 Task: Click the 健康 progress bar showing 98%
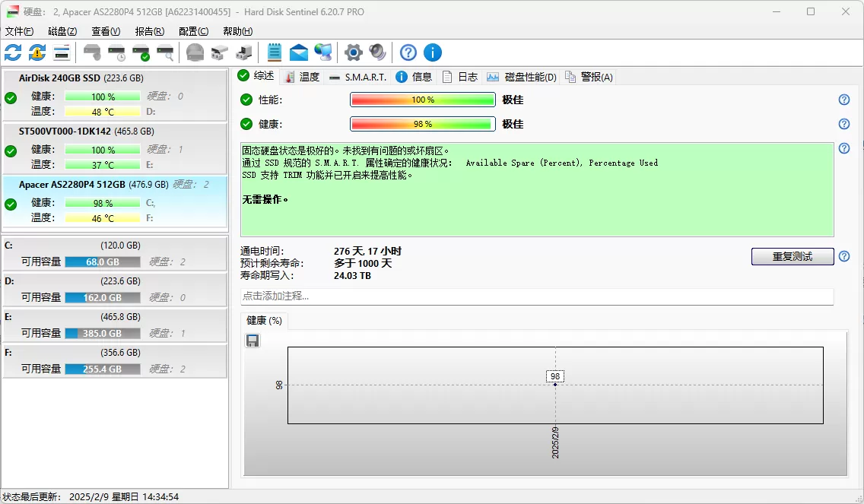tap(421, 123)
